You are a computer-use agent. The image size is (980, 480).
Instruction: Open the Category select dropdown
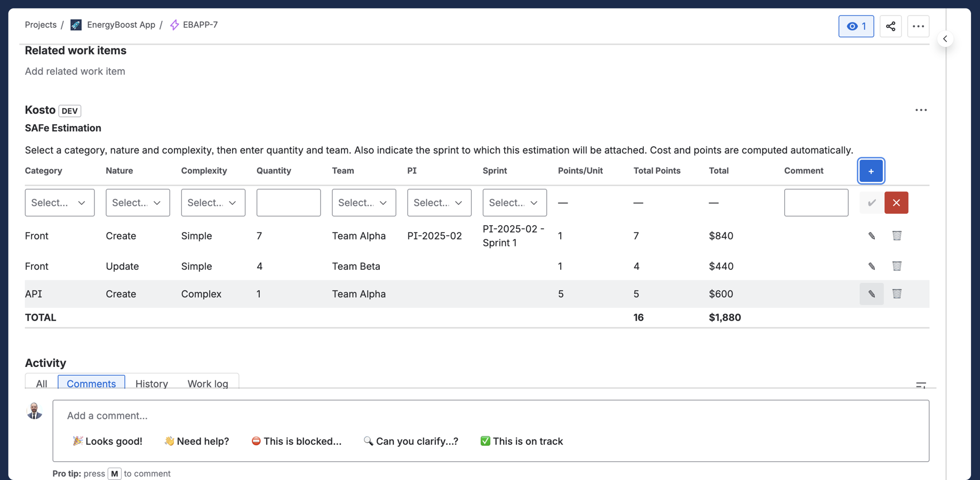pos(59,203)
